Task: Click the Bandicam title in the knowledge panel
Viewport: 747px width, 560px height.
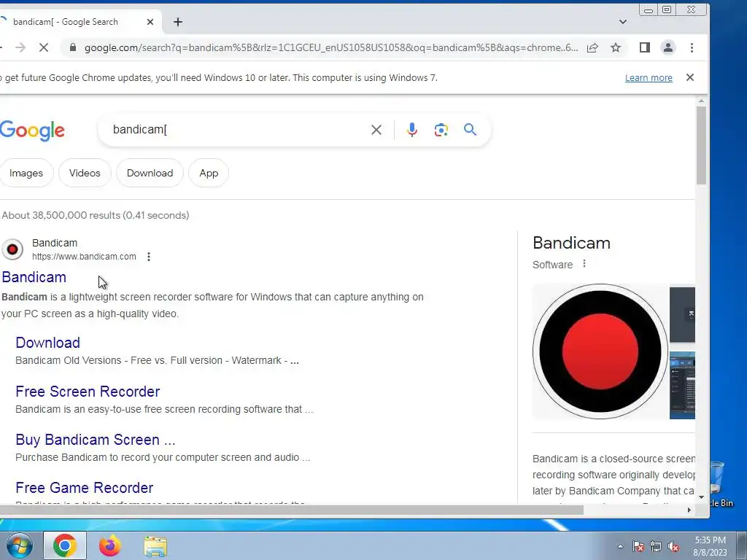Action: click(571, 243)
